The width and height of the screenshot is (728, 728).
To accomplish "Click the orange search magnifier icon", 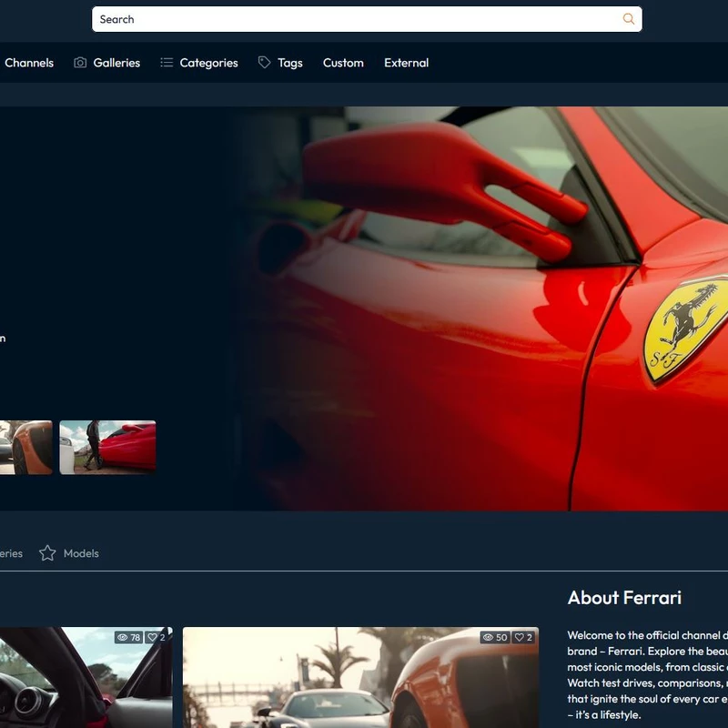I will (628, 19).
